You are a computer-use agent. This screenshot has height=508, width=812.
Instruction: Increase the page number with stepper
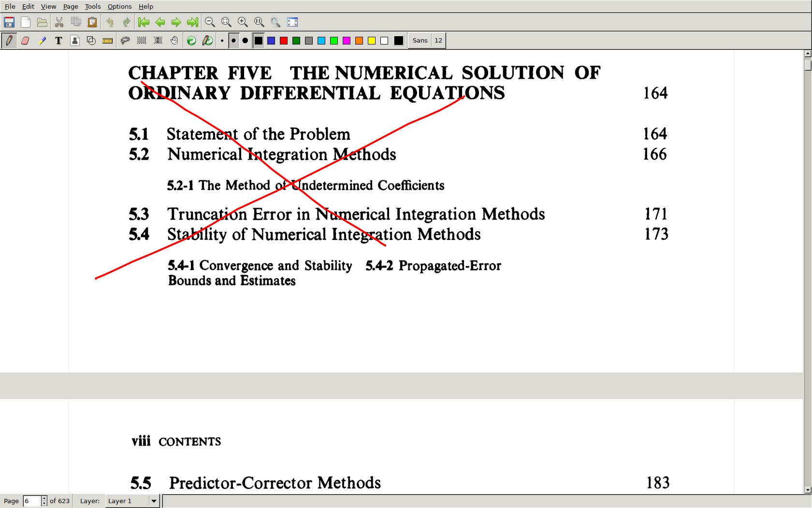click(x=44, y=498)
